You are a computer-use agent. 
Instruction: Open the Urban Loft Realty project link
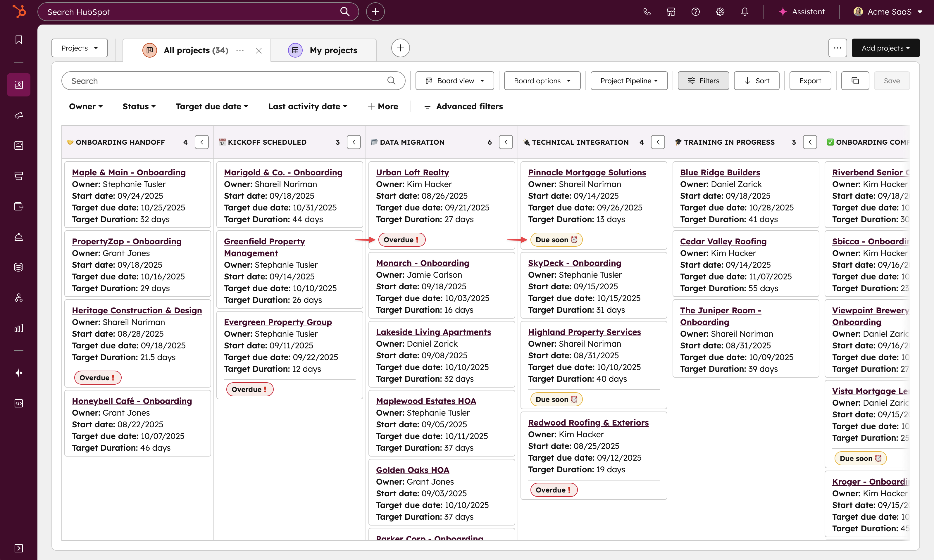coord(412,172)
